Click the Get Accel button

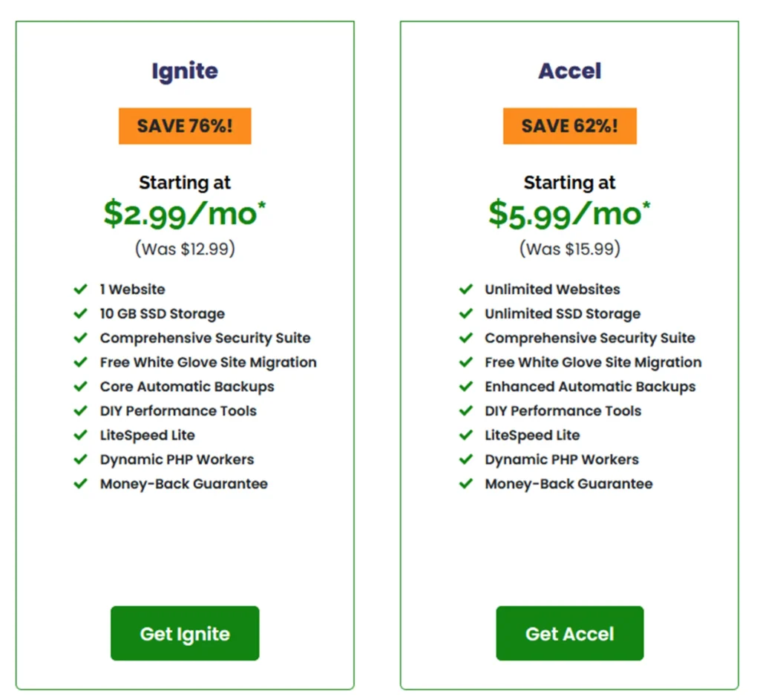tap(569, 632)
